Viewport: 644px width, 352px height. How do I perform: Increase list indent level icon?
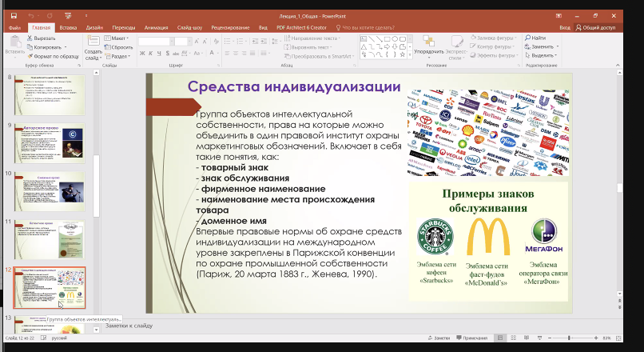(263, 41)
